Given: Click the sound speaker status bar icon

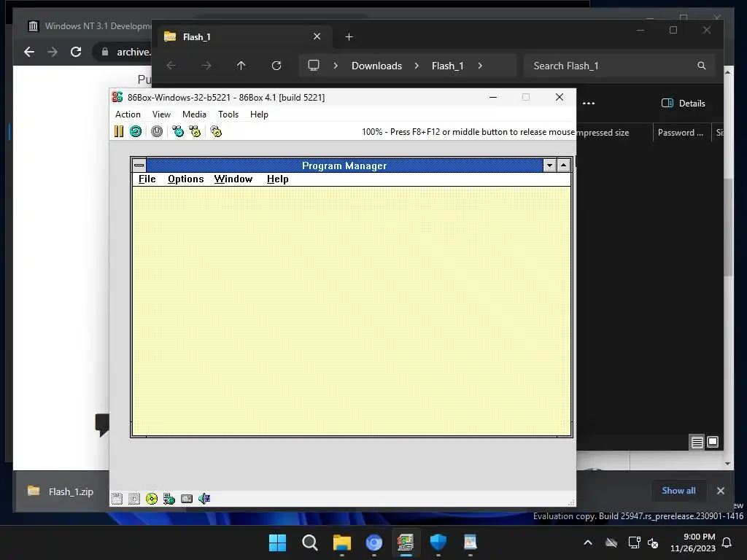Looking at the screenshot, I should coord(204,499).
